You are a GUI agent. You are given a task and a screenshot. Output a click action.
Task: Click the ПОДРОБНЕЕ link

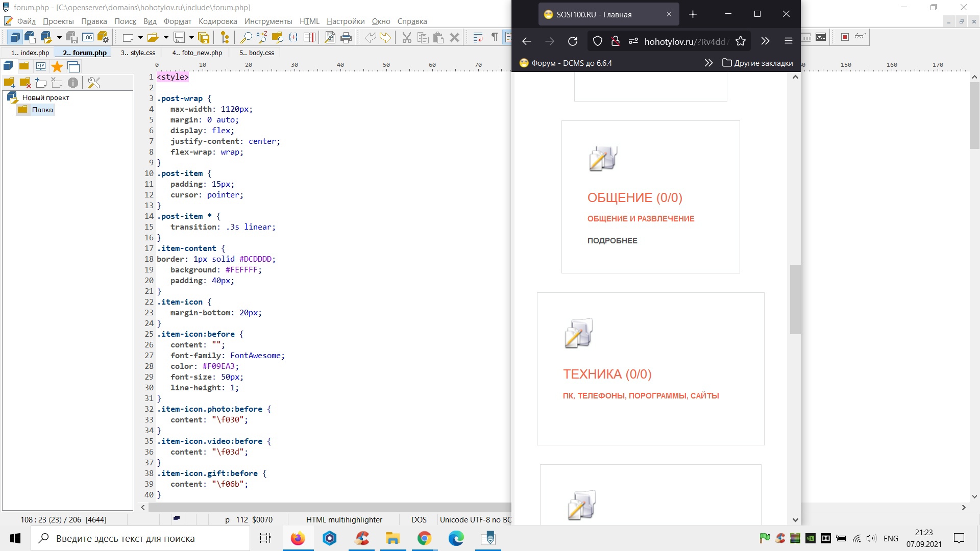click(x=612, y=240)
